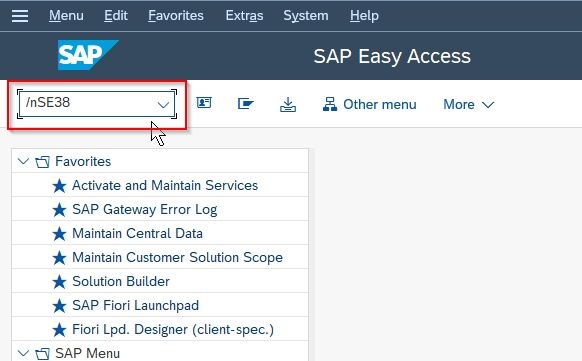582x361 pixels.
Task: Open the System menu
Action: pyautogui.click(x=306, y=16)
